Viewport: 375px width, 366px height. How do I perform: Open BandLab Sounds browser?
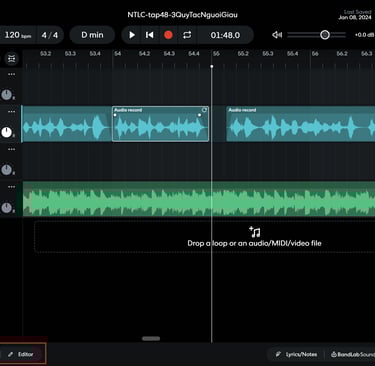[x=353, y=354]
